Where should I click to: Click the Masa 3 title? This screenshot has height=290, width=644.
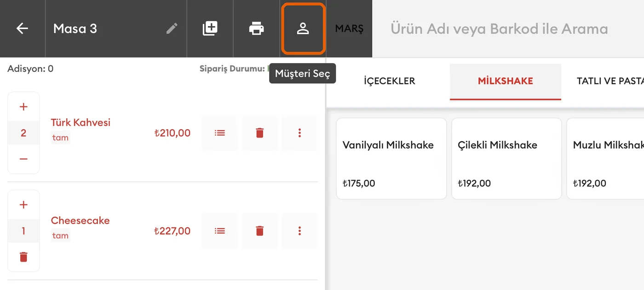pos(75,29)
